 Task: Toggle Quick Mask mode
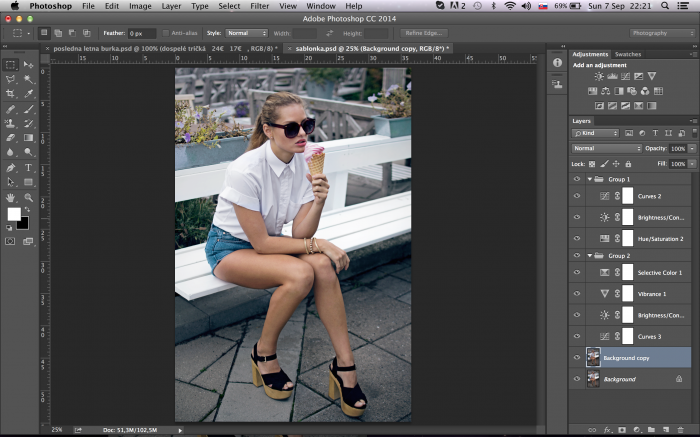pos(10,241)
